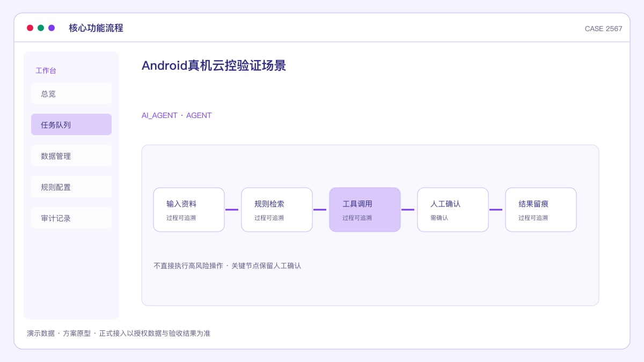The height and width of the screenshot is (362, 644).
Task: Click the AI_AGENT · AGENT tag line
Action: tap(177, 115)
